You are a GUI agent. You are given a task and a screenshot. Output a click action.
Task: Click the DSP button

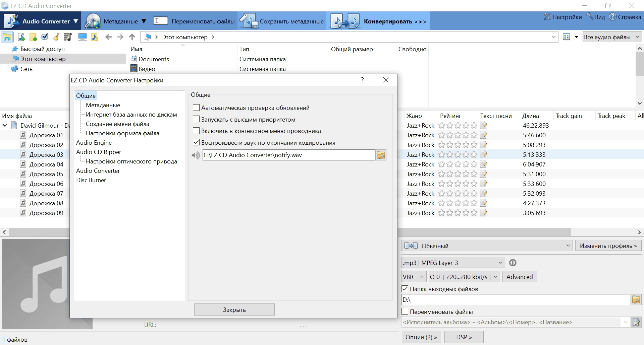[464, 337]
